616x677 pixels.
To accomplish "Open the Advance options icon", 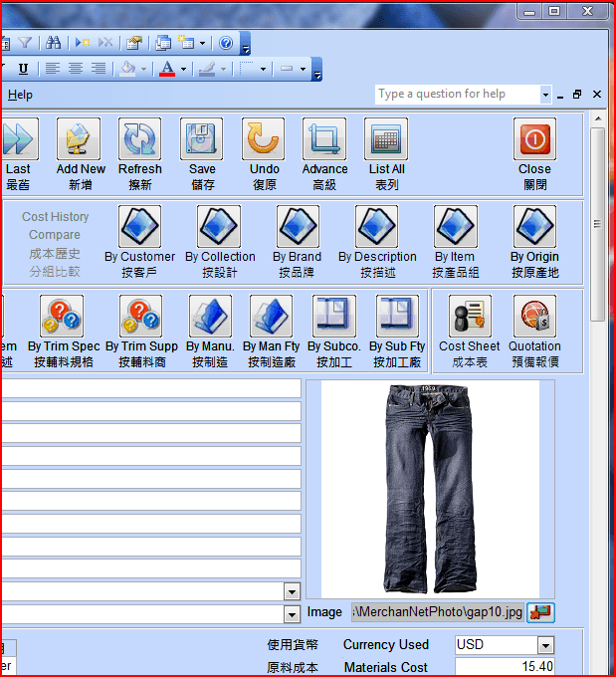I will coord(324,140).
